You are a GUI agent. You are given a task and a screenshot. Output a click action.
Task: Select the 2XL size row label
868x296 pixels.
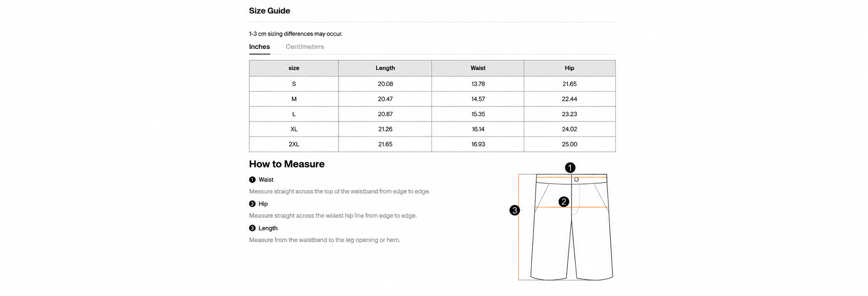pos(294,144)
